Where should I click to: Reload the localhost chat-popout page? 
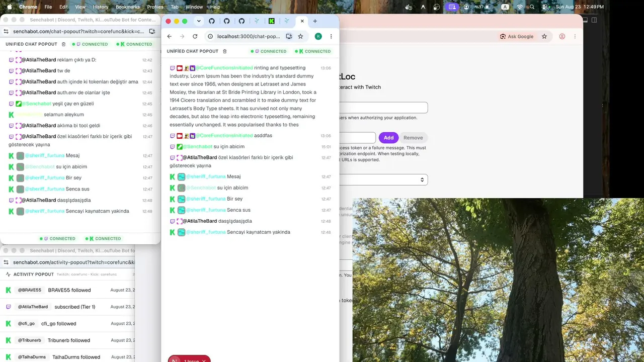pos(195,36)
